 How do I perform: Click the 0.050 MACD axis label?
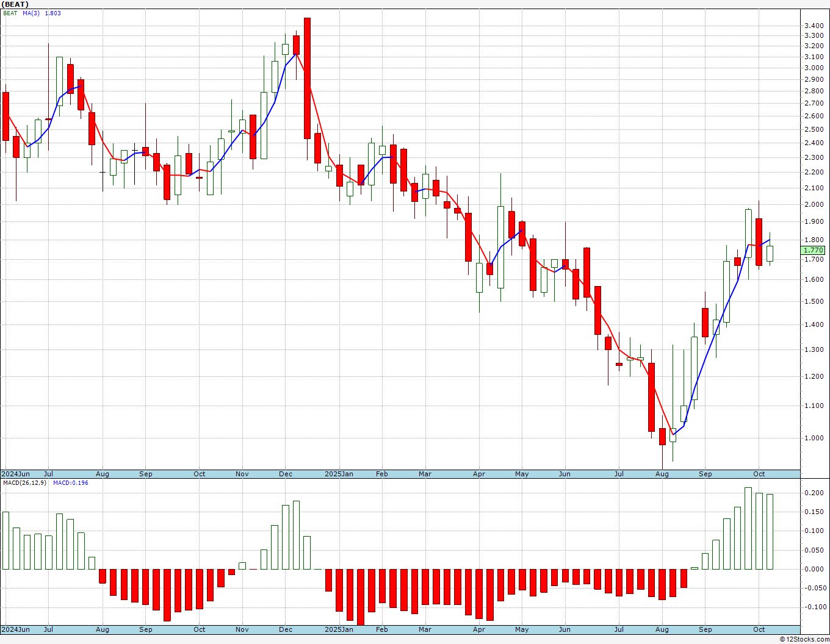pyautogui.click(x=815, y=550)
